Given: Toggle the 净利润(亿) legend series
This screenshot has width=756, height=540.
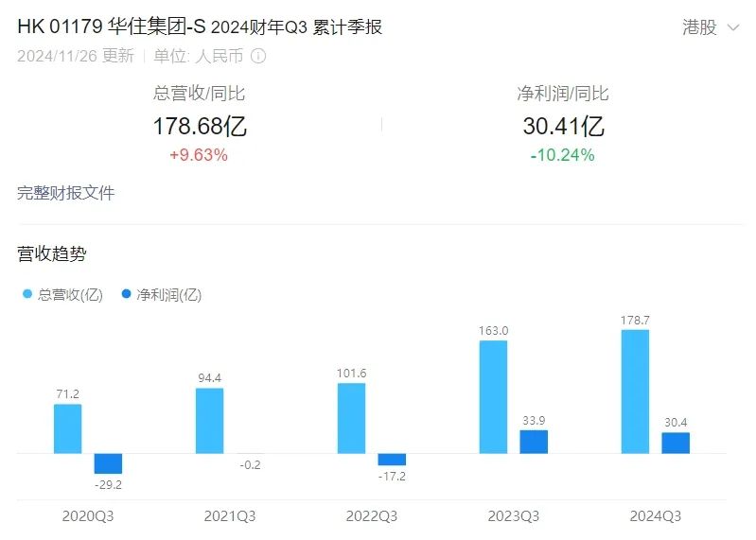Looking at the screenshot, I should click(161, 294).
